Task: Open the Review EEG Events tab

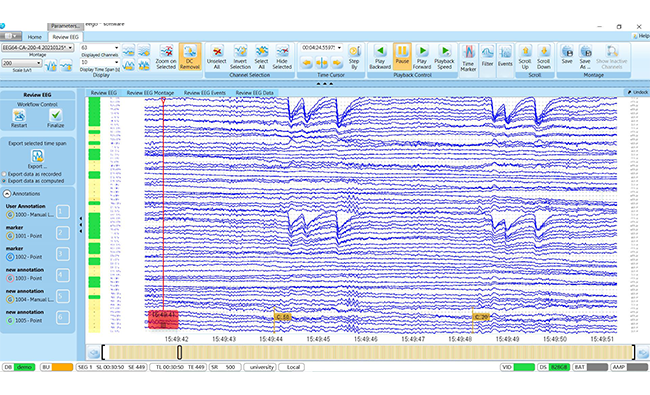Action: 205,93
